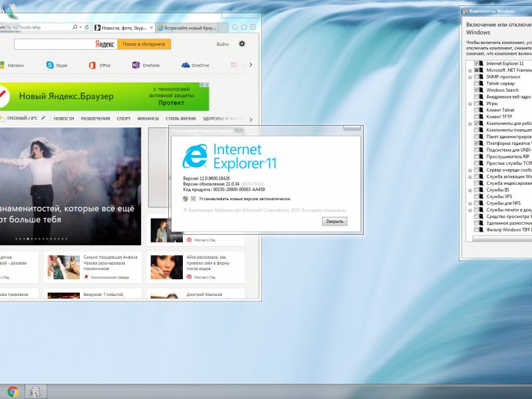Image resolution: width=532 pixels, height=399 pixels.
Task: Expand the Microsoft .NET Framework node
Action: click(x=470, y=70)
